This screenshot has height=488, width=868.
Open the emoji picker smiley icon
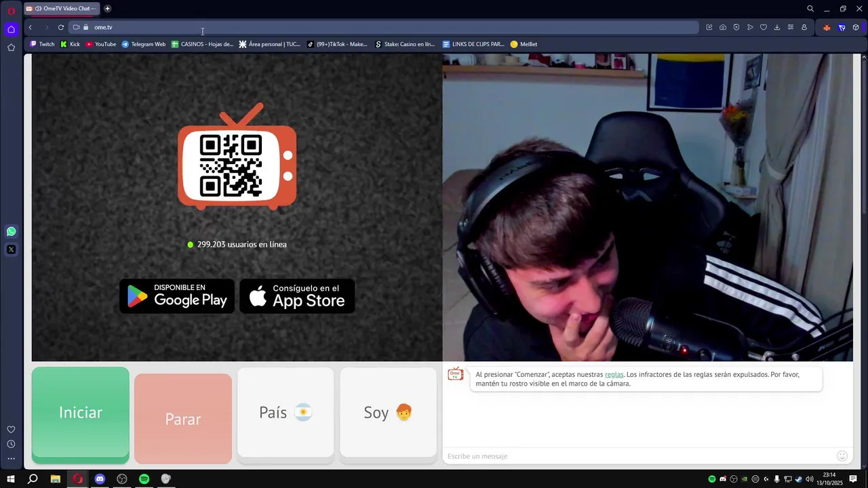[x=842, y=456]
